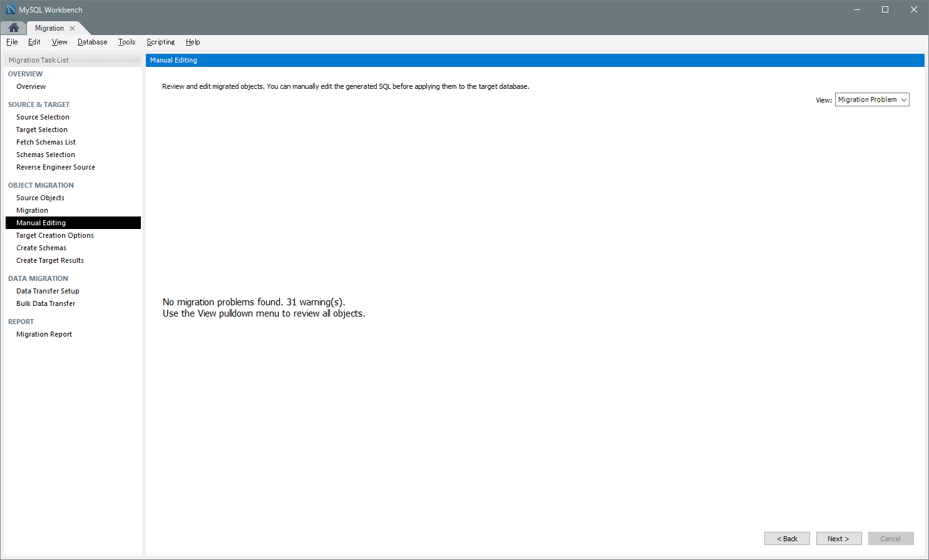Switch to the Migration tab

click(49, 28)
